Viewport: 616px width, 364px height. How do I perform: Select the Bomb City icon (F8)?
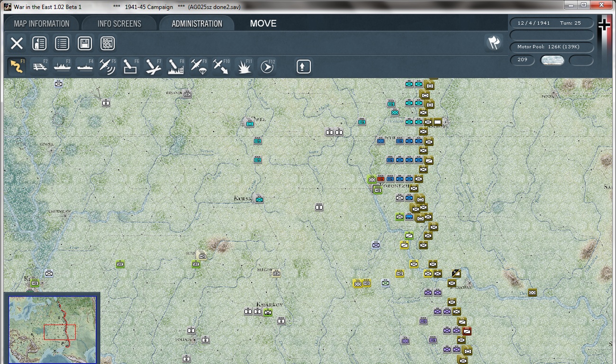(x=176, y=66)
